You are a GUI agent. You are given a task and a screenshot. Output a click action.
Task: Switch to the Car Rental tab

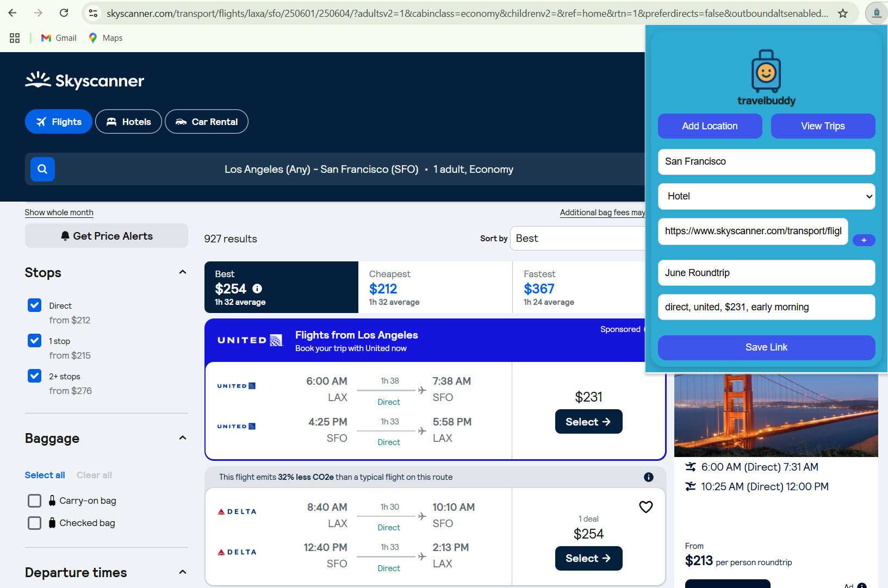pos(207,122)
